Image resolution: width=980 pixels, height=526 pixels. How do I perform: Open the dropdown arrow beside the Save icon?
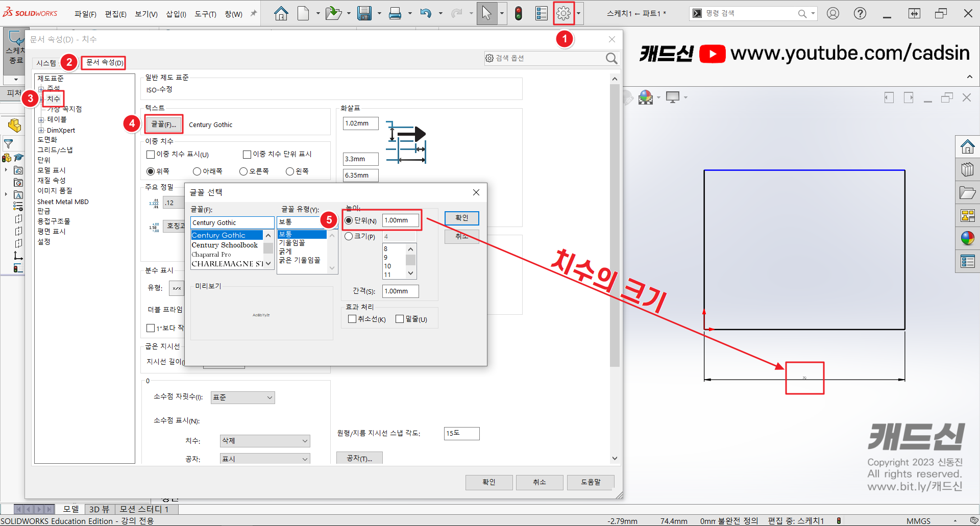379,14
